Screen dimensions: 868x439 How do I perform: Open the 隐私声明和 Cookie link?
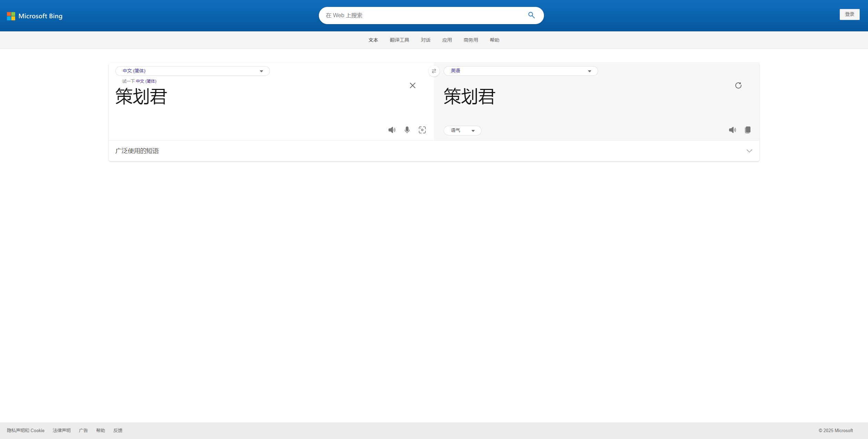(26, 430)
